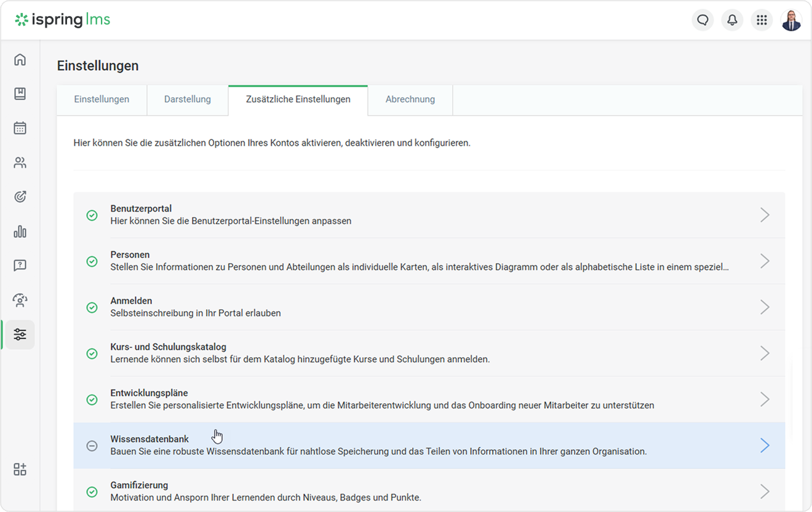Toggle the Anmelden status check icon
812x512 pixels.
click(92, 307)
